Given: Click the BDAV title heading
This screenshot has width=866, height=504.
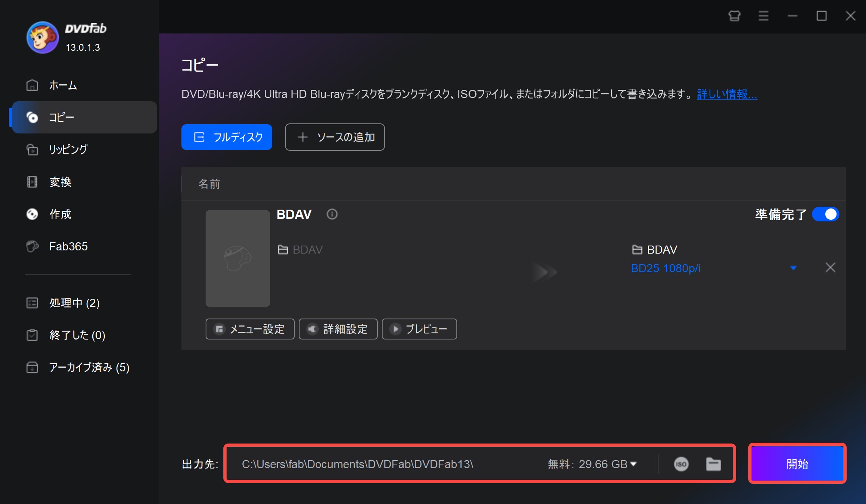Looking at the screenshot, I should click(x=294, y=214).
